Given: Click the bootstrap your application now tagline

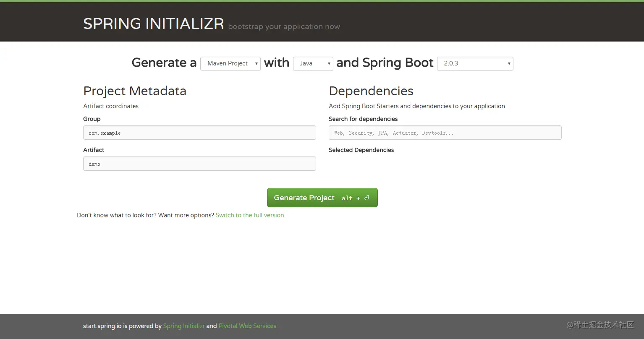Looking at the screenshot, I should pyautogui.click(x=284, y=26).
